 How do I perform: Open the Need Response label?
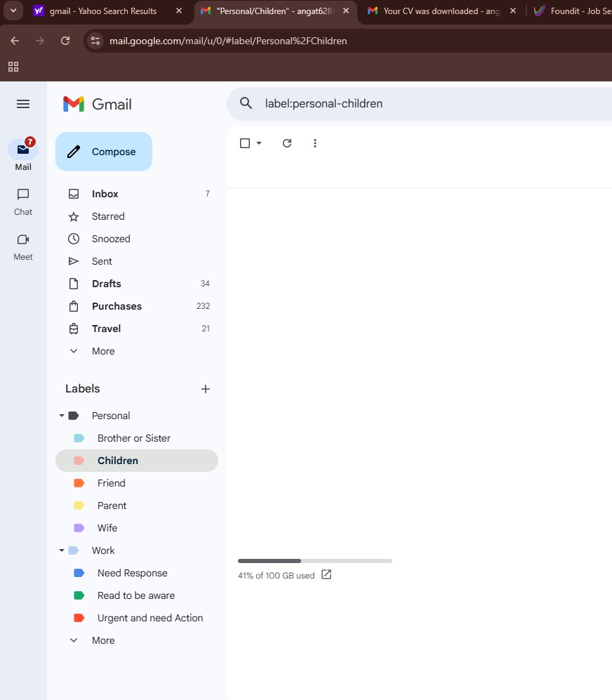[132, 573]
